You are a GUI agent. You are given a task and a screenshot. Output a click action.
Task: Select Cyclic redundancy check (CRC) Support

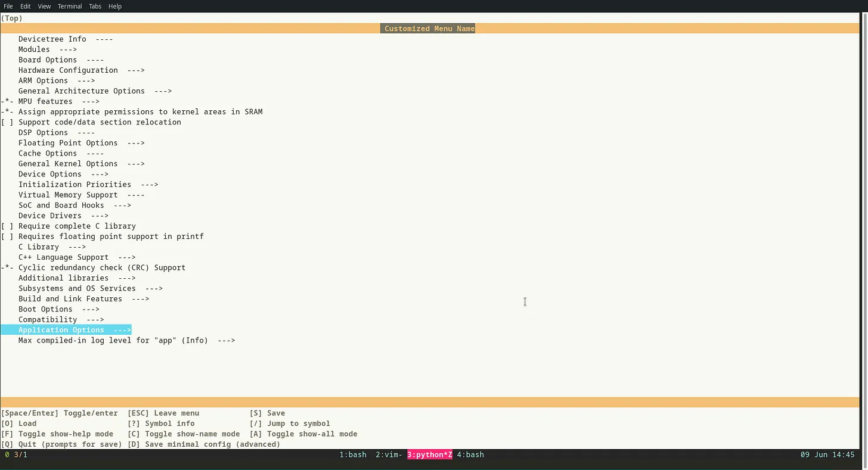(x=93, y=267)
